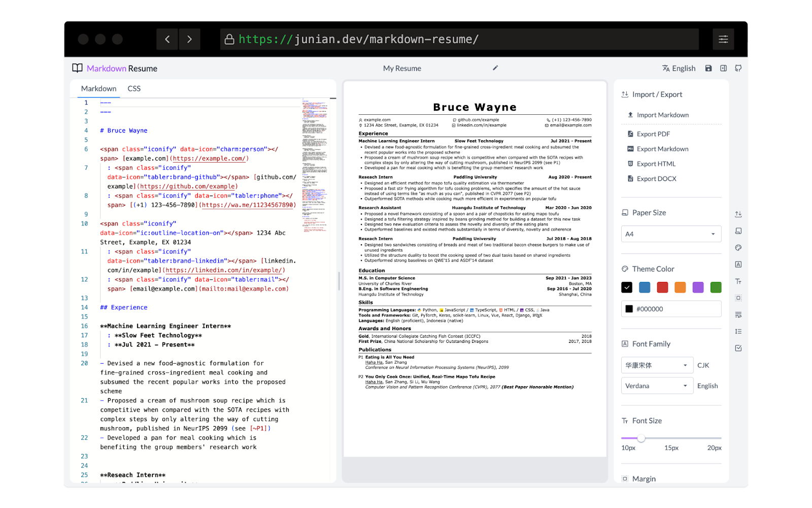
Task: Click the Export DOCX file icon
Action: coord(630,179)
